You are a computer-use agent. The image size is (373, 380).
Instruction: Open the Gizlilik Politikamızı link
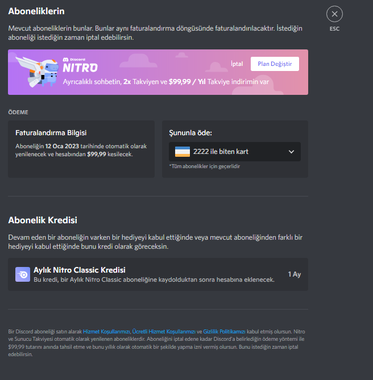224,332
